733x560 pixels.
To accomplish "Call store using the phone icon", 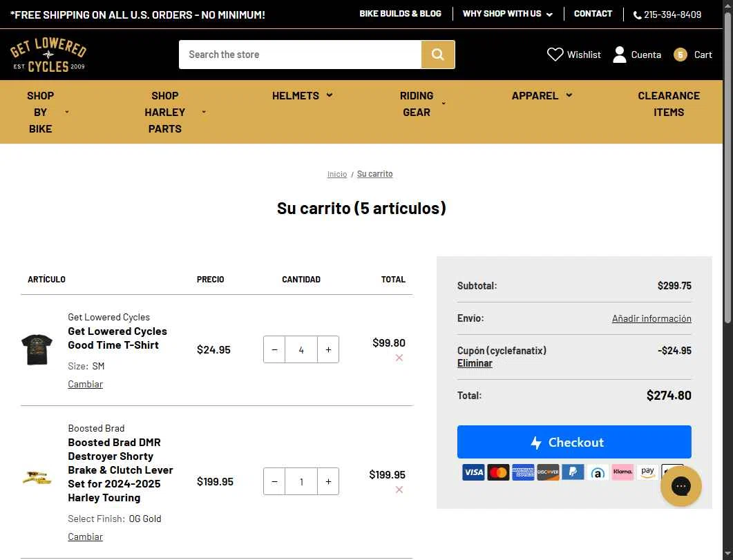I will tap(637, 15).
